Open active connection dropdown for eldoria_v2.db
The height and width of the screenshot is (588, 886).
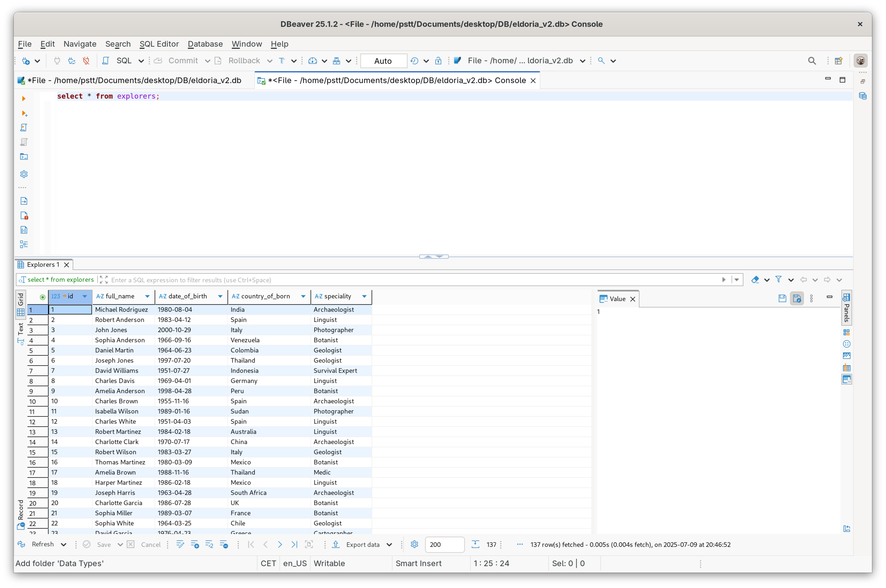[x=582, y=61]
